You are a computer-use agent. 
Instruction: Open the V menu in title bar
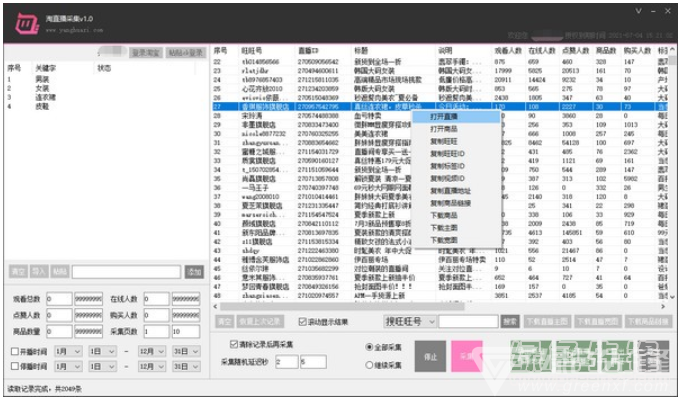click(638, 11)
